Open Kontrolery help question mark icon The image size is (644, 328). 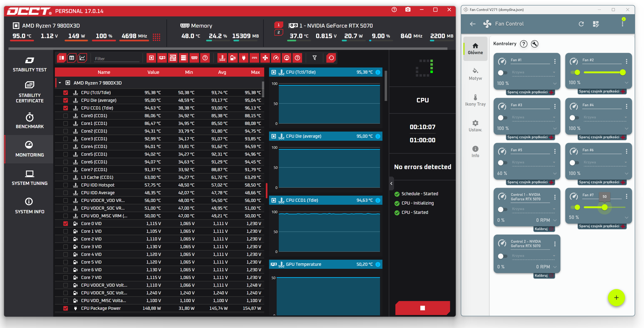coord(524,44)
